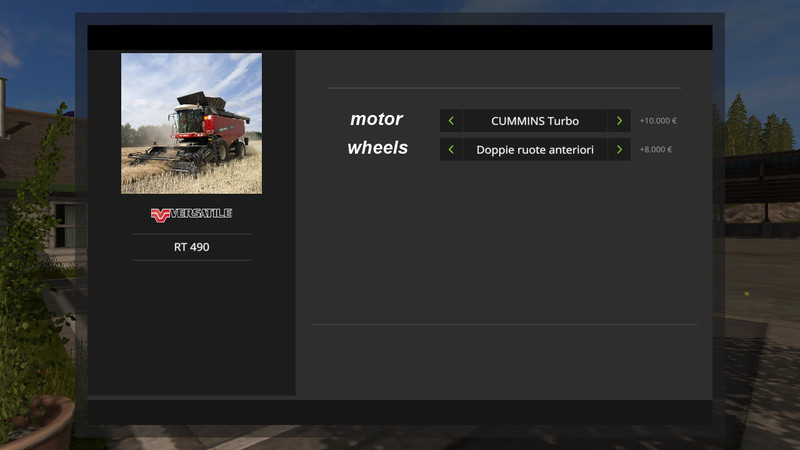
Task: Click the dark footer bar of the dialog
Action: tap(400, 411)
